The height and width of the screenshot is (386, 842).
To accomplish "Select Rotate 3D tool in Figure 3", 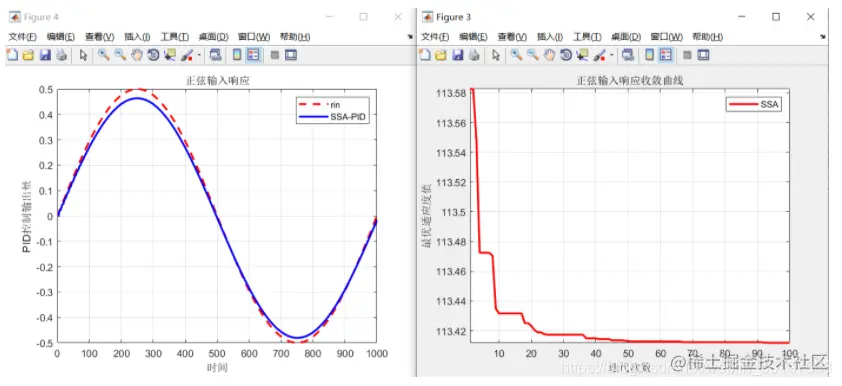I will point(565,55).
